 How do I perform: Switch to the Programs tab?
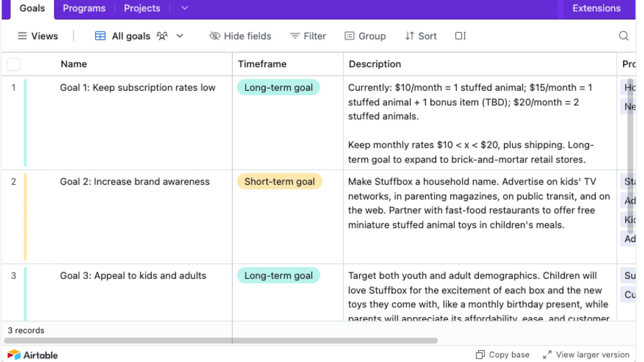84,8
